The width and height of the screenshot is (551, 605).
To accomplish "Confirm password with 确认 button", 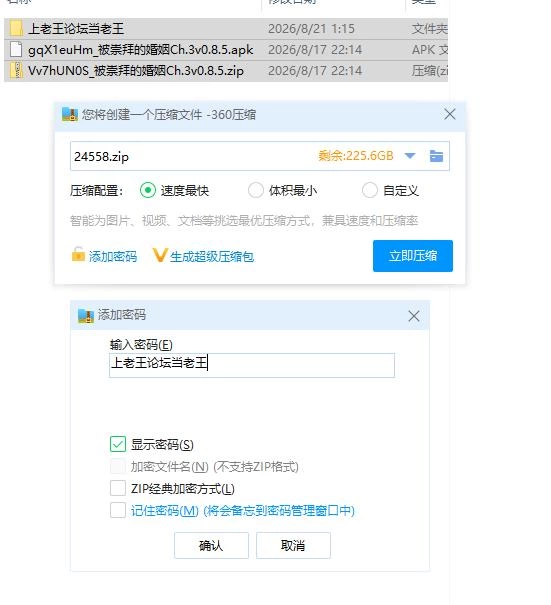I will [211, 545].
